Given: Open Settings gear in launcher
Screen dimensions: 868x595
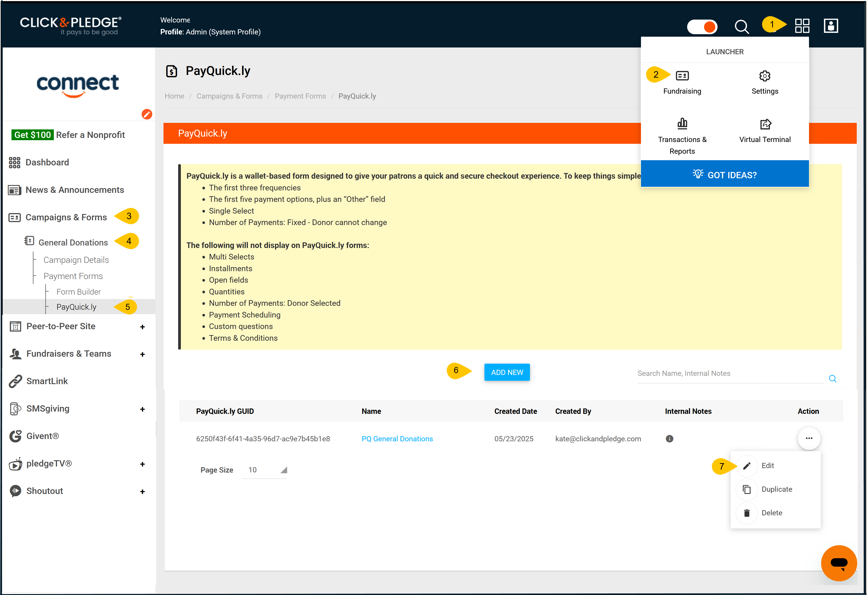Looking at the screenshot, I should 765,83.
